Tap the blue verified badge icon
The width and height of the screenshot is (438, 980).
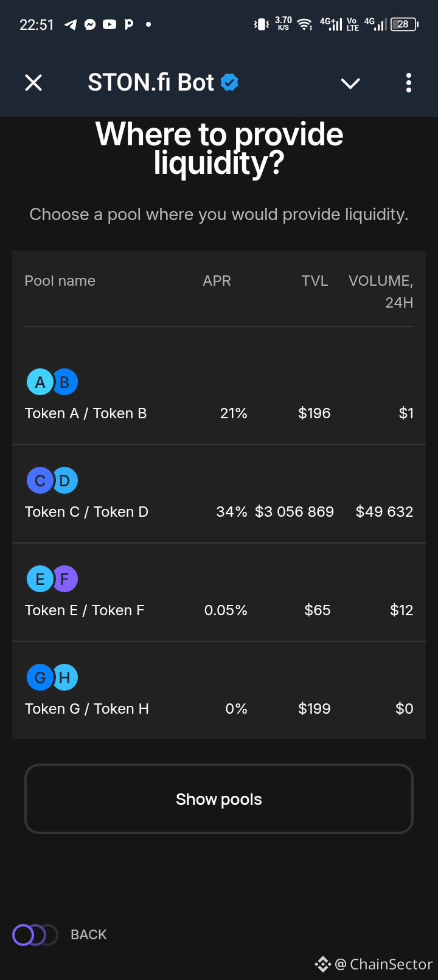point(229,82)
